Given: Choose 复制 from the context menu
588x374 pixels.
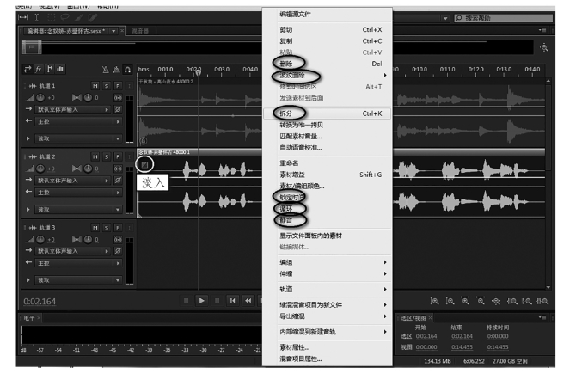Looking at the screenshot, I should click(x=327, y=41).
